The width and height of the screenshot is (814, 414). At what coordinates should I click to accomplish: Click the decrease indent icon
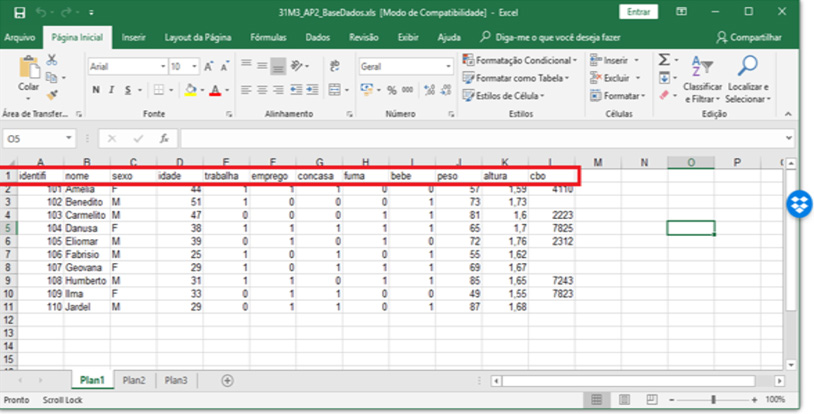296,90
